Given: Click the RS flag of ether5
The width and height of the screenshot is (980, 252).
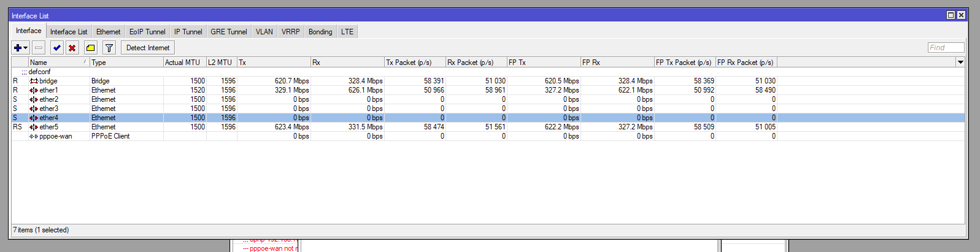Looking at the screenshot, I should [x=17, y=127].
